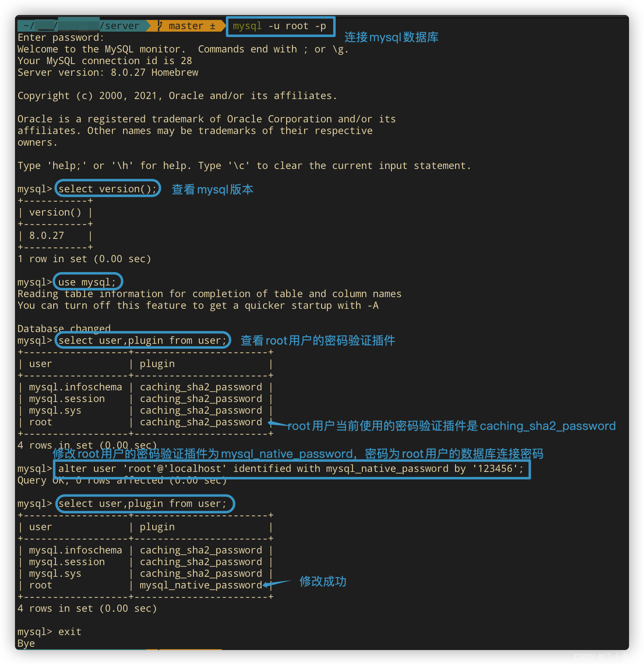Image resolution: width=644 pixels, height=665 pixels.
Task: Click the 'use mysql;' command
Action: coord(87,282)
